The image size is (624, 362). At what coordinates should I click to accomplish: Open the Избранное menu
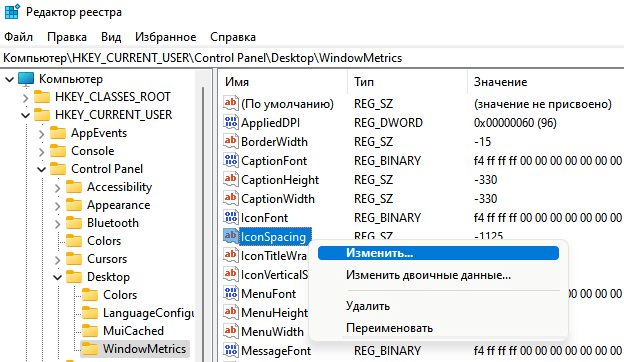(x=166, y=37)
